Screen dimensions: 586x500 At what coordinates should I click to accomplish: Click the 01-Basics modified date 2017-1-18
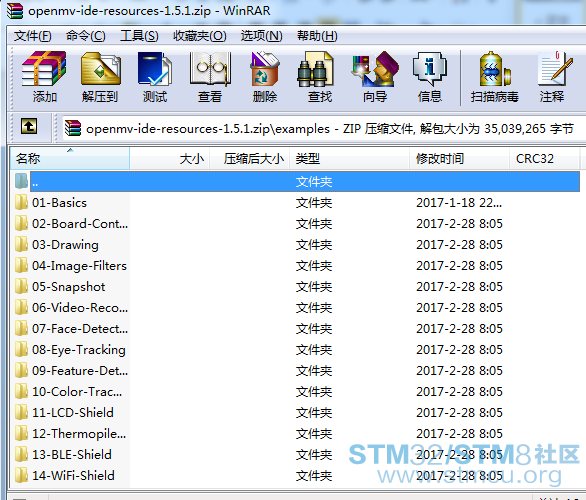459,203
